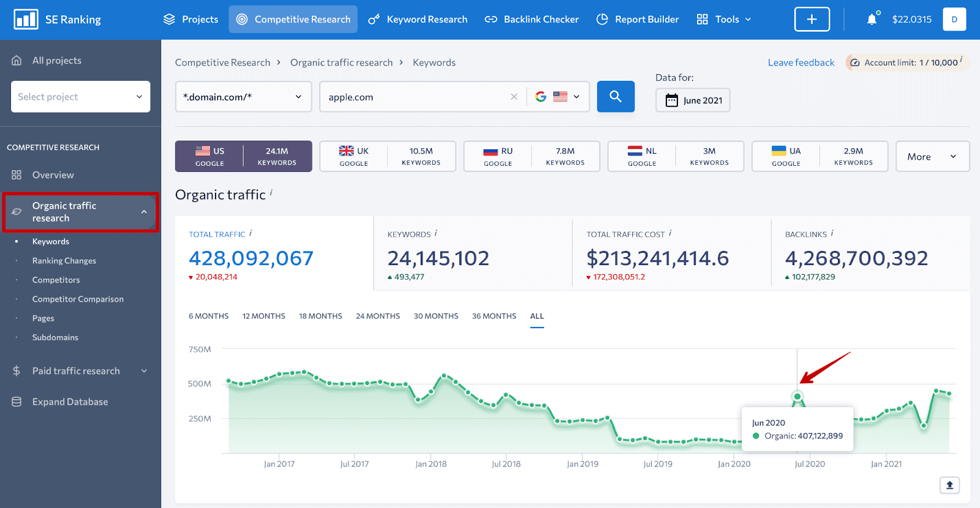Click the Leave feedback link
Screen dimensions: 980x508
pos(801,62)
